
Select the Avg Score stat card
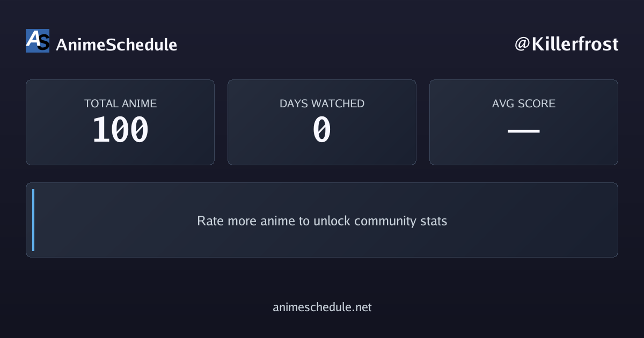click(524, 122)
